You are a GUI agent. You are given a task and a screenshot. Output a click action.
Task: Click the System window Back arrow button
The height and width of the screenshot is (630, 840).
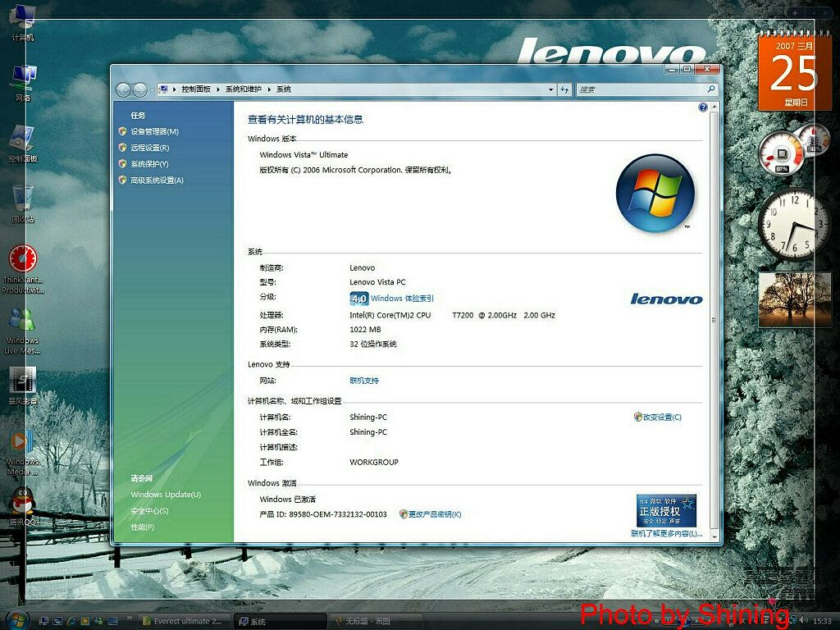(123, 89)
